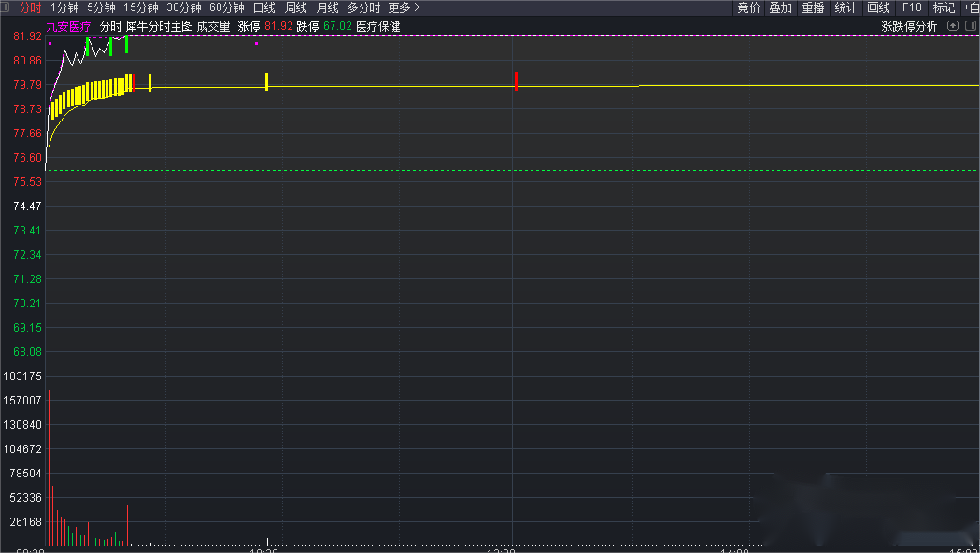Screen dimensions: 980x553
Task: Click the 叠加 overlay button
Action: point(781,7)
